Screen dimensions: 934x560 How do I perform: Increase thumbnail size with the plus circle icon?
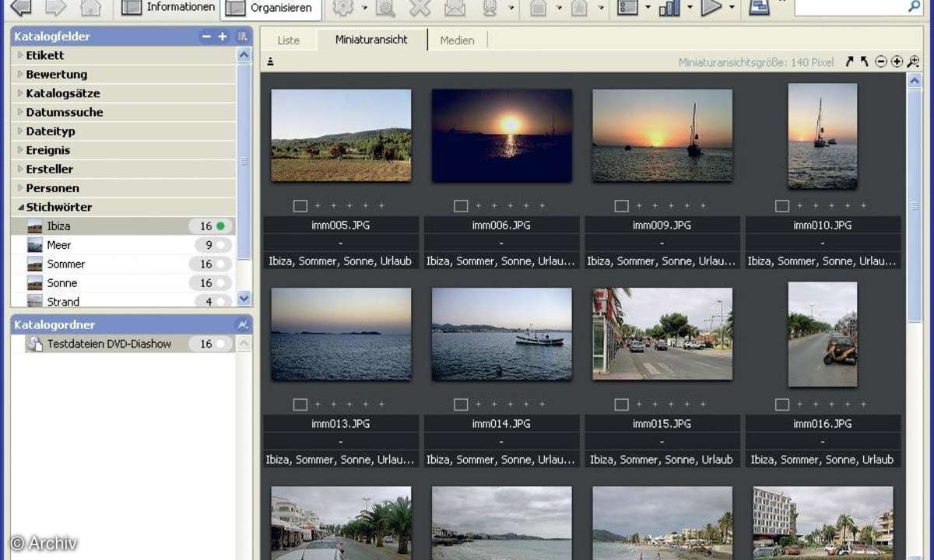coord(897,61)
